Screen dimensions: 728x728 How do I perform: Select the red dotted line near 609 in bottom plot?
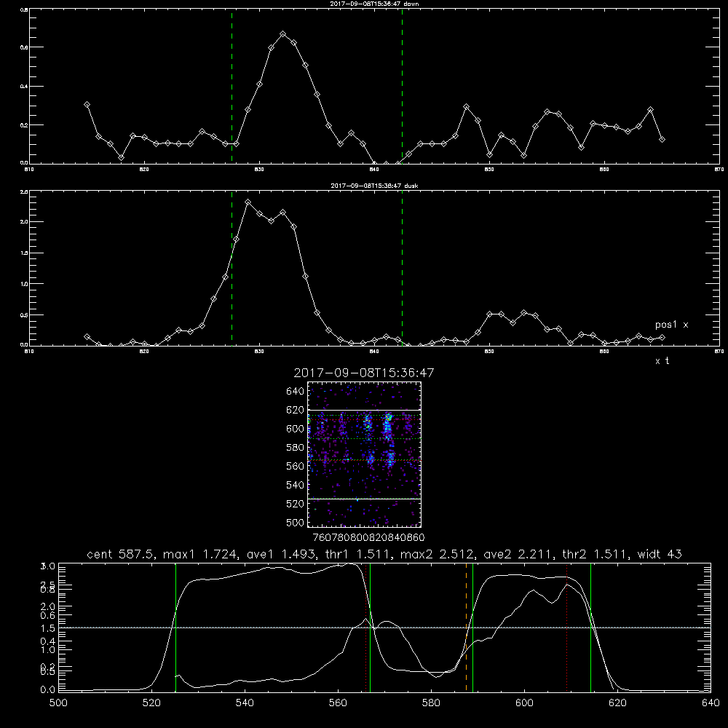click(567, 627)
